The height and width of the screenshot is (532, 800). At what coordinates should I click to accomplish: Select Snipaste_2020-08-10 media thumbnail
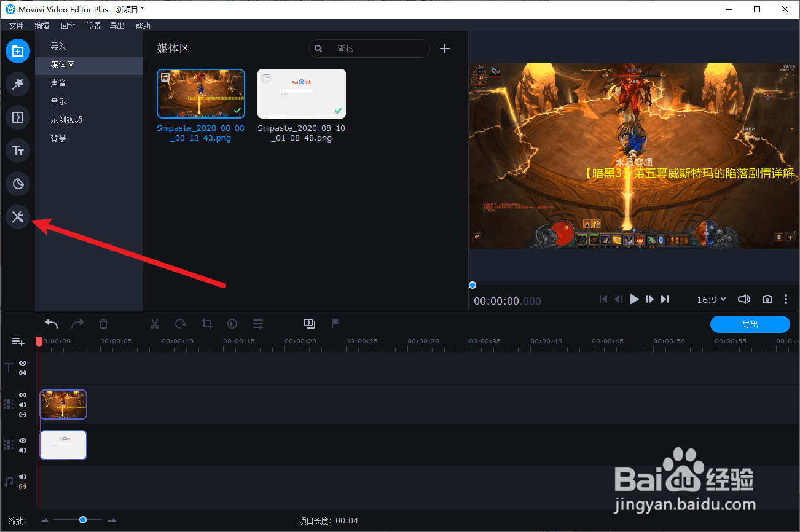(x=302, y=93)
